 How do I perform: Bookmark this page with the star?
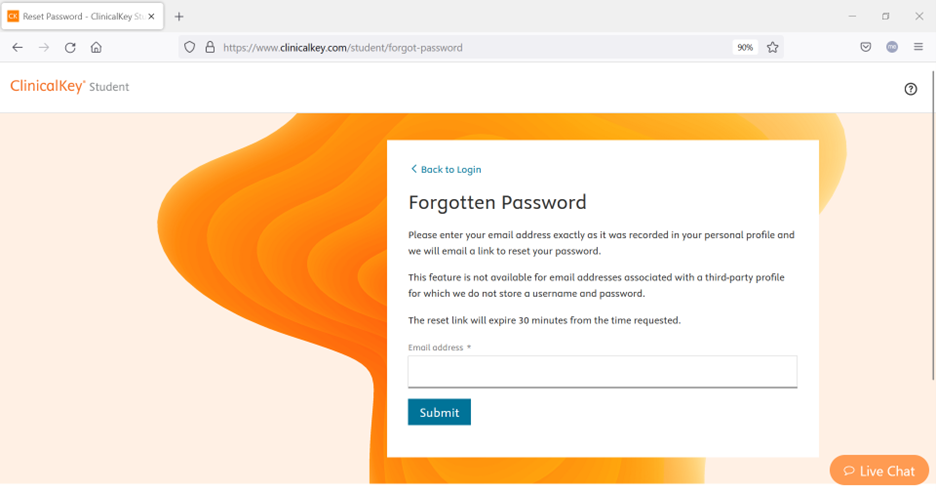coord(772,47)
